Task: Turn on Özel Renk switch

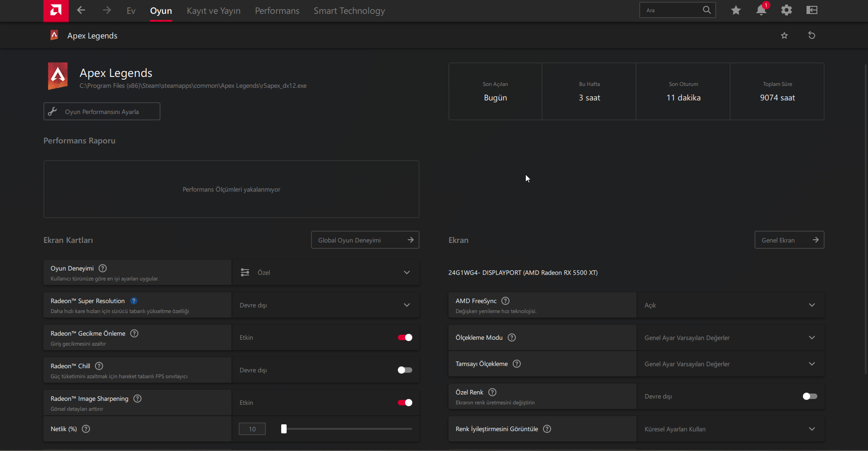Action: [x=810, y=396]
